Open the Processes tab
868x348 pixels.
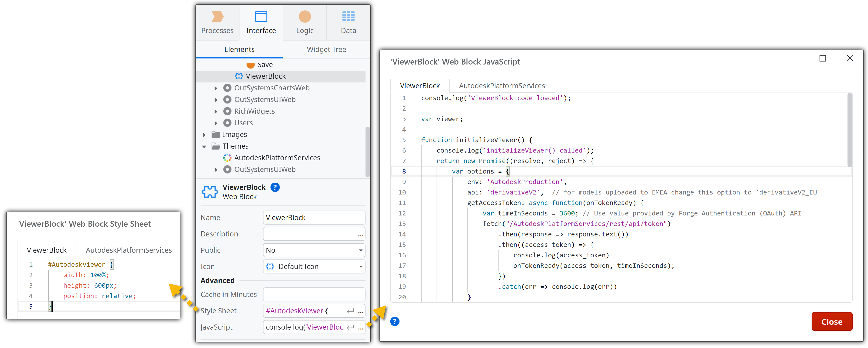[x=217, y=23]
